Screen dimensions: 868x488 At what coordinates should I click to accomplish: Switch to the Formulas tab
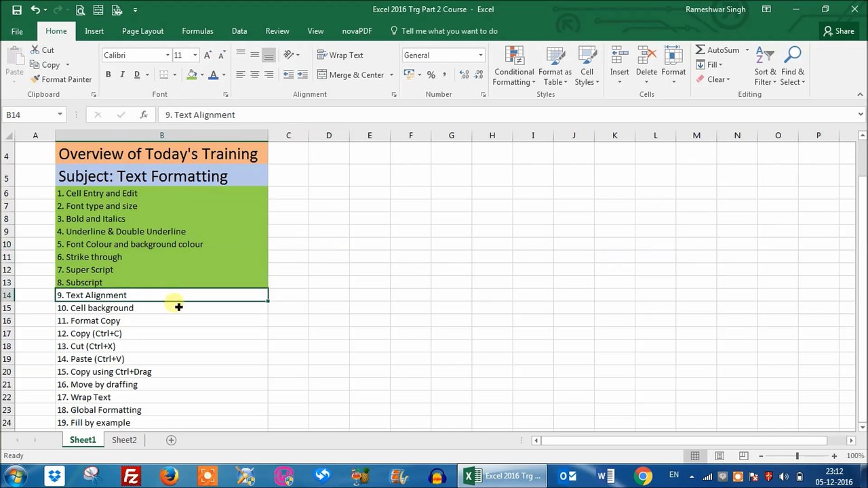pos(197,31)
